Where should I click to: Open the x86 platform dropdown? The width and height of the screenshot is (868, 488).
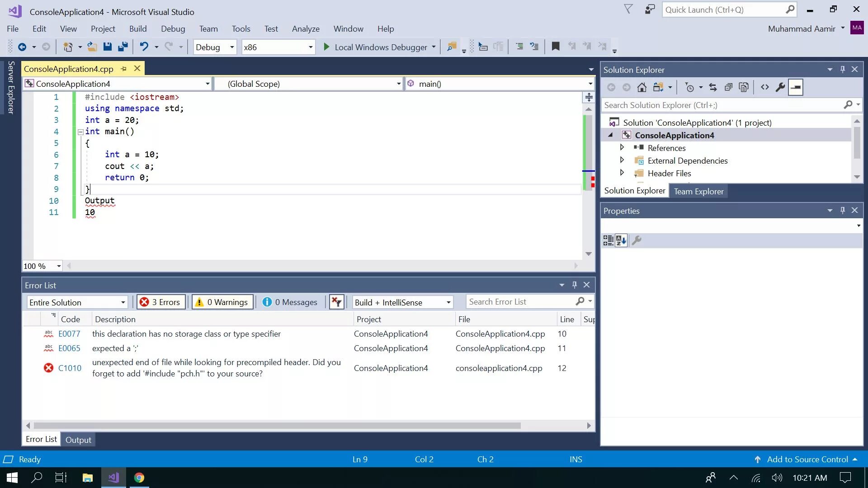tap(278, 47)
